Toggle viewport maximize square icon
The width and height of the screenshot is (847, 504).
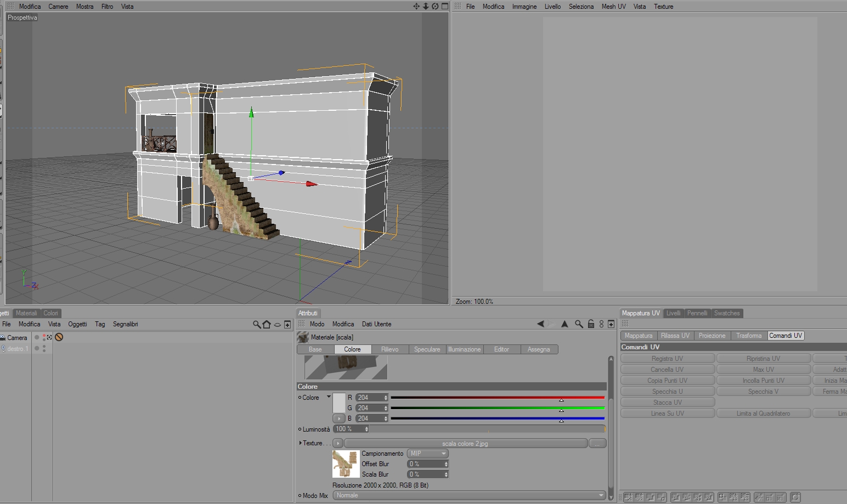[x=445, y=6]
